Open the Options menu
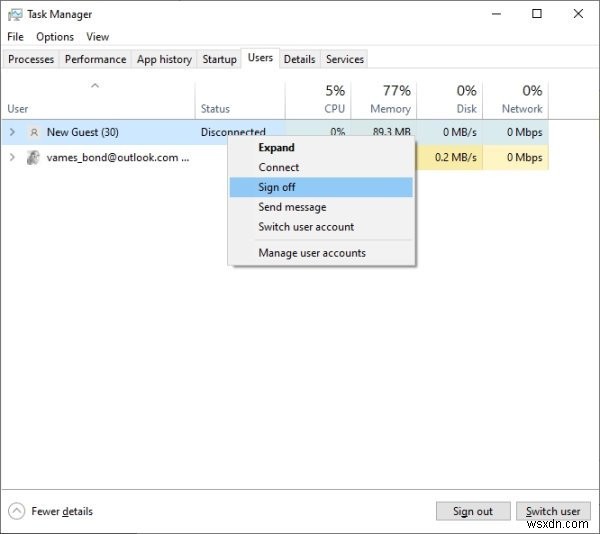The height and width of the screenshot is (534, 600). click(55, 37)
